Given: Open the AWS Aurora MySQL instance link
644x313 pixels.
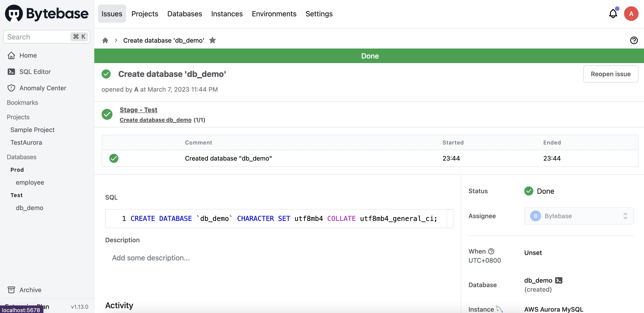Looking at the screenshot, I should [554, 309].
